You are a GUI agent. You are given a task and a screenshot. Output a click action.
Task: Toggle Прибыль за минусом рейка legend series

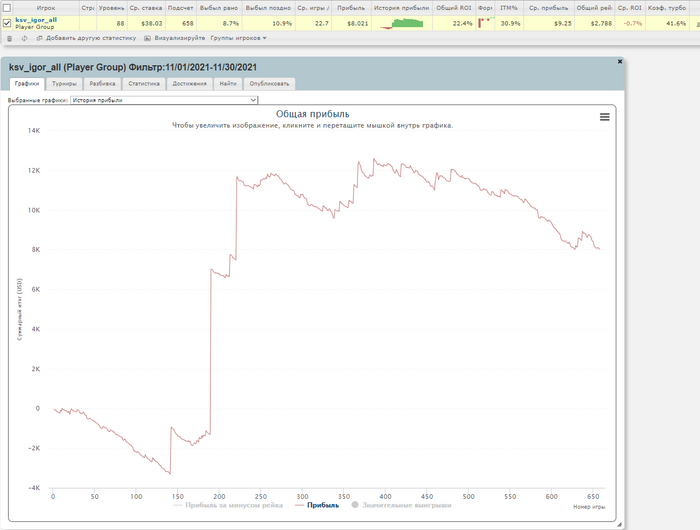[228, 505]
